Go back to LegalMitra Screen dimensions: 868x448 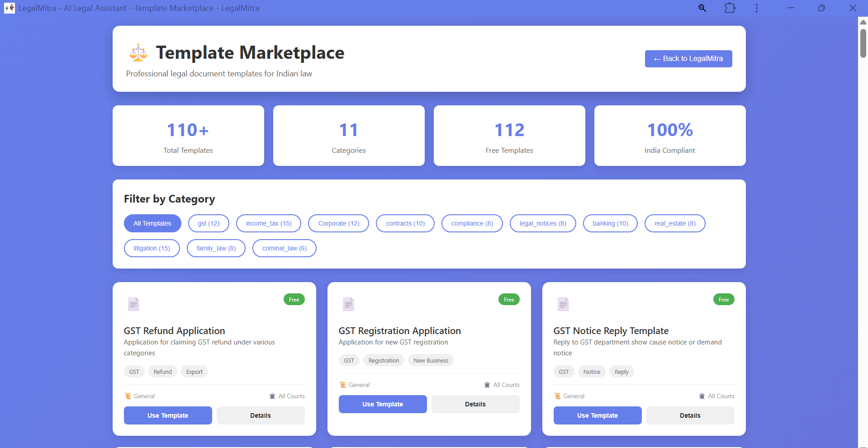click(x=688, y=59)
